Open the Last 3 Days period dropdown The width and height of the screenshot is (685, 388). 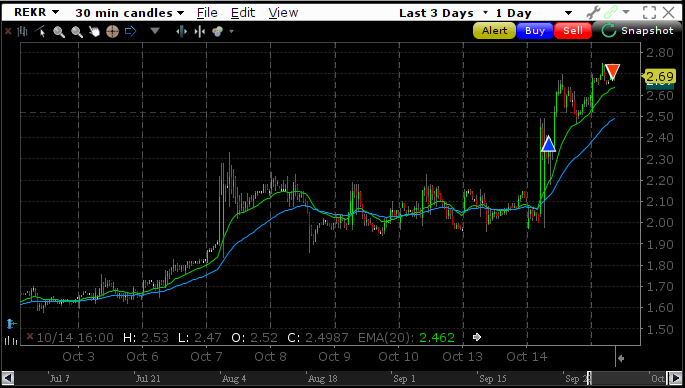click(444, 13)
